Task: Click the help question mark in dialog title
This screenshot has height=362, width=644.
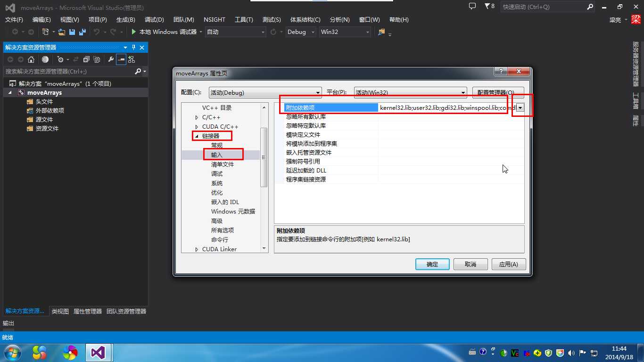Action: tap(500, 72)
